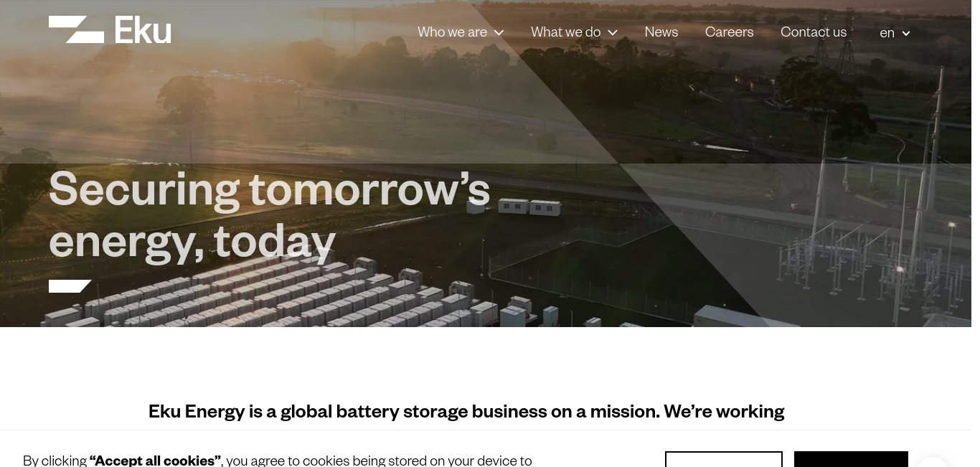
Task: Open the Careers page link
Action: [x=729, y=32]
